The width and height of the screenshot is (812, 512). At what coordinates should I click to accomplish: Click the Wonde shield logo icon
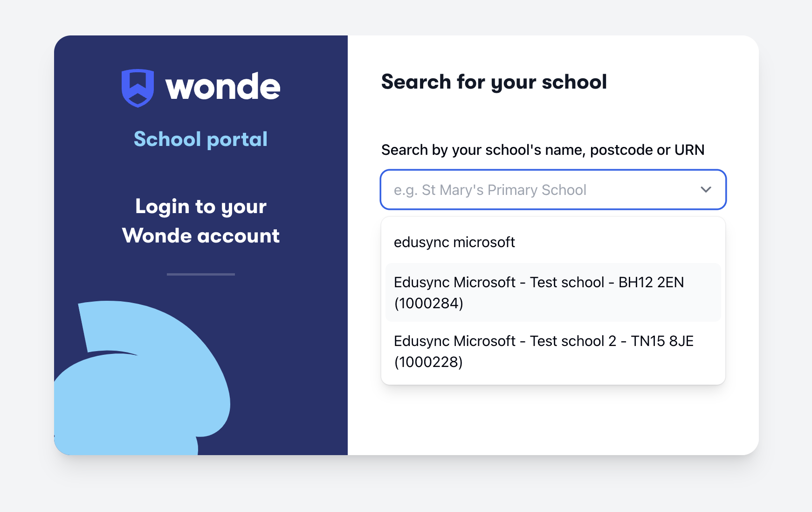pyautogui.click(x=138, y=88)
